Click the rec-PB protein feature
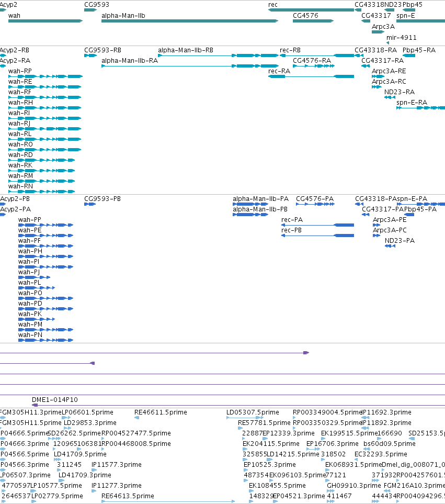 coord(317,236)
